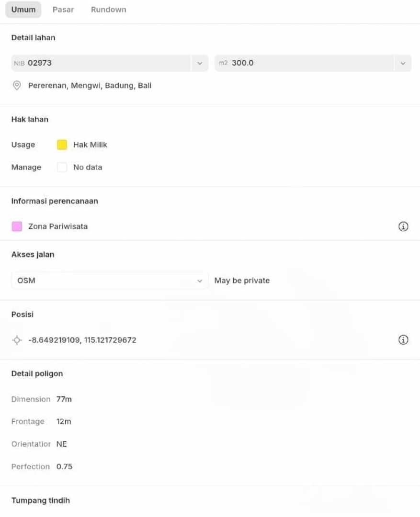
Task: Click the pink Zona Pariwisata swatch
Action: coord(17,226)
